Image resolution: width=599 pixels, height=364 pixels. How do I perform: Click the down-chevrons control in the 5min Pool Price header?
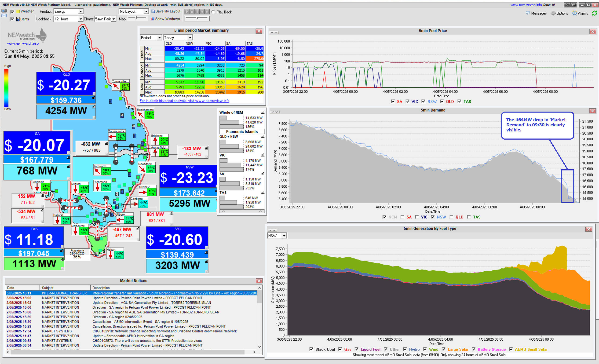point(274,33)
